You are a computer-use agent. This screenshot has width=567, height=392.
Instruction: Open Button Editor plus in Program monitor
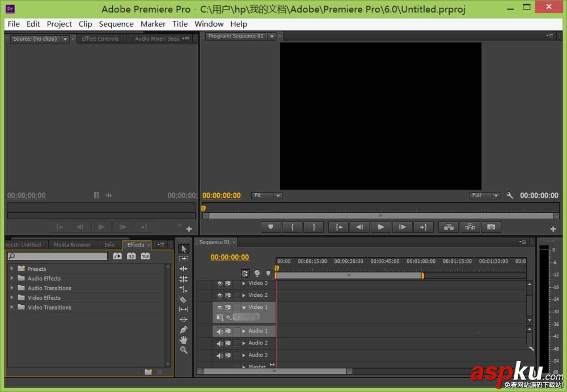[x=553, y=229]
